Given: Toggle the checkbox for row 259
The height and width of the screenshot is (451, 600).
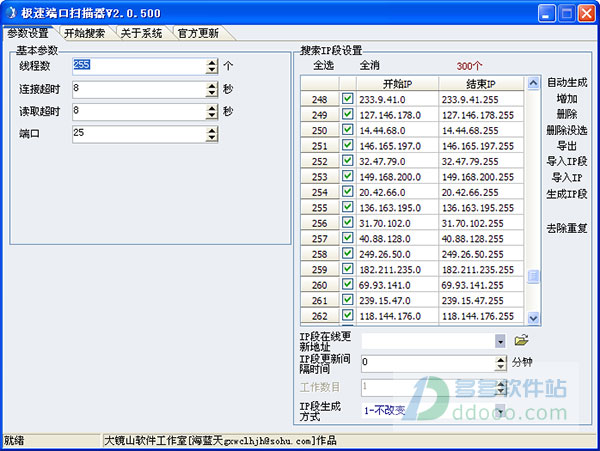Looking at the screenshot, I should [347, 269].
